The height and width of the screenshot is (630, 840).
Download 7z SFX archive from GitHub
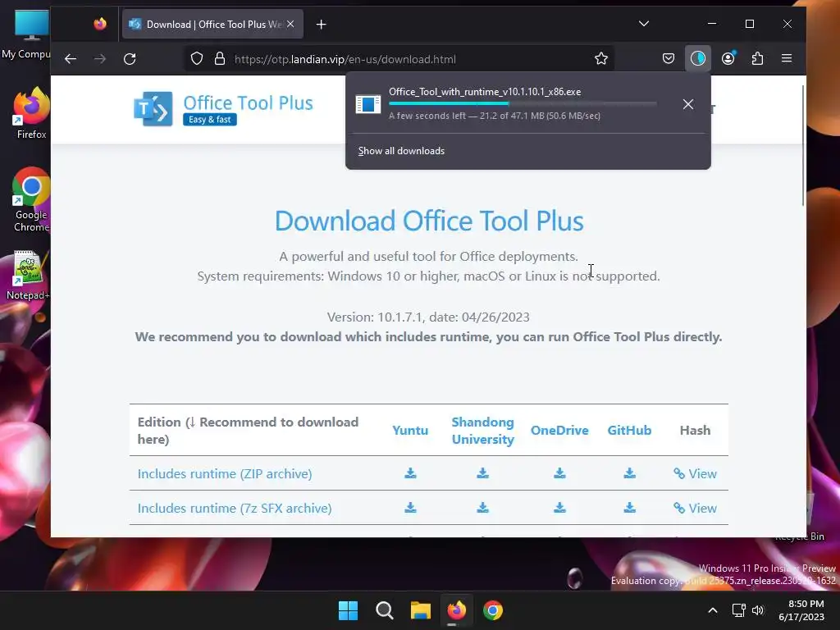point(629,507)
